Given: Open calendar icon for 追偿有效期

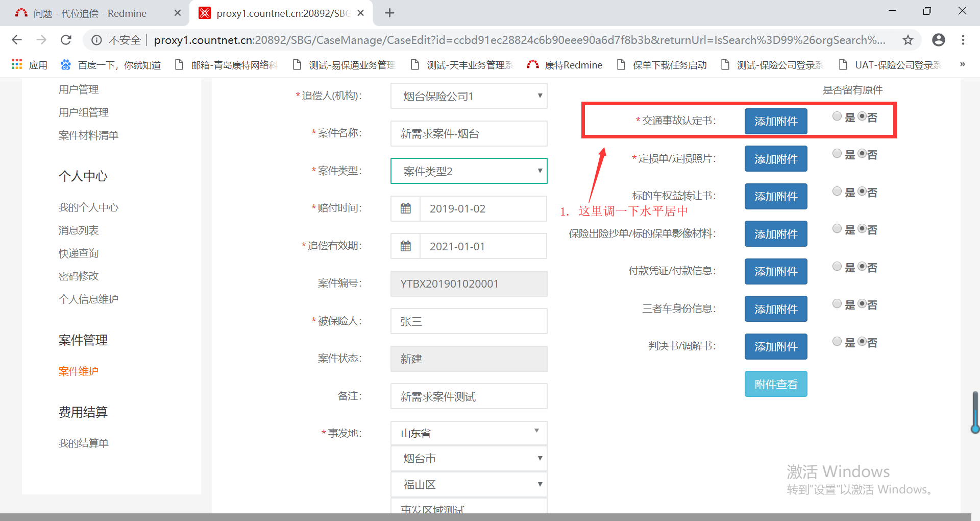Looking at the screenshot, I should [406, 246].
